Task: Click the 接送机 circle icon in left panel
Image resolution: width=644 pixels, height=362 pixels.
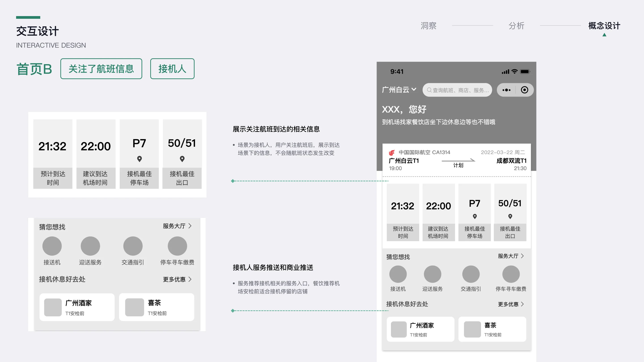Action: (52, 246)
